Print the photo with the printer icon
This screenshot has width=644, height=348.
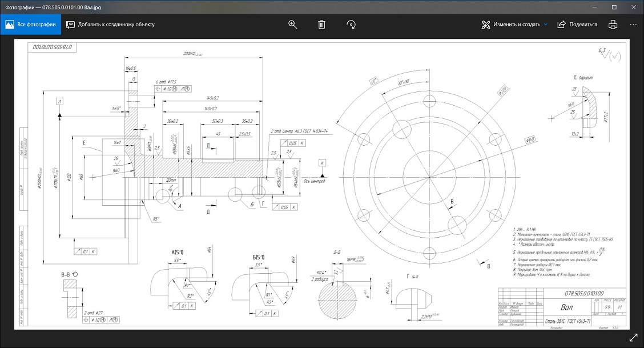(613, 25)
